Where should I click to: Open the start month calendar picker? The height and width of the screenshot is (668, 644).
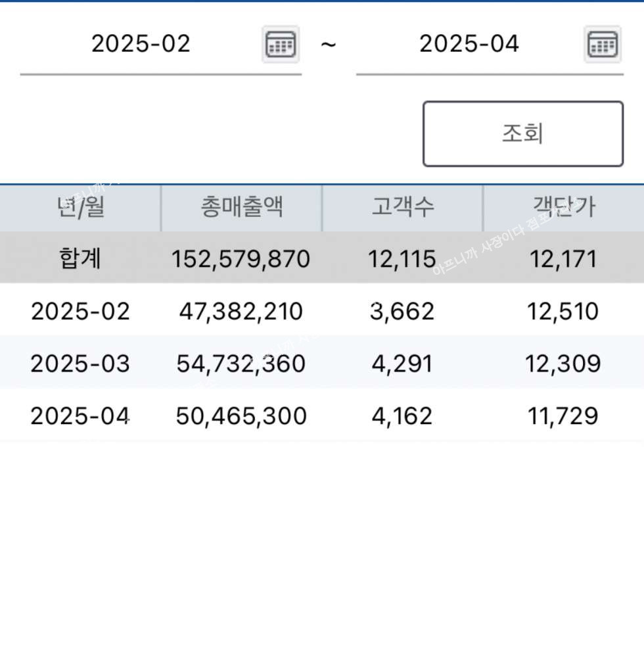coord(280,44)
